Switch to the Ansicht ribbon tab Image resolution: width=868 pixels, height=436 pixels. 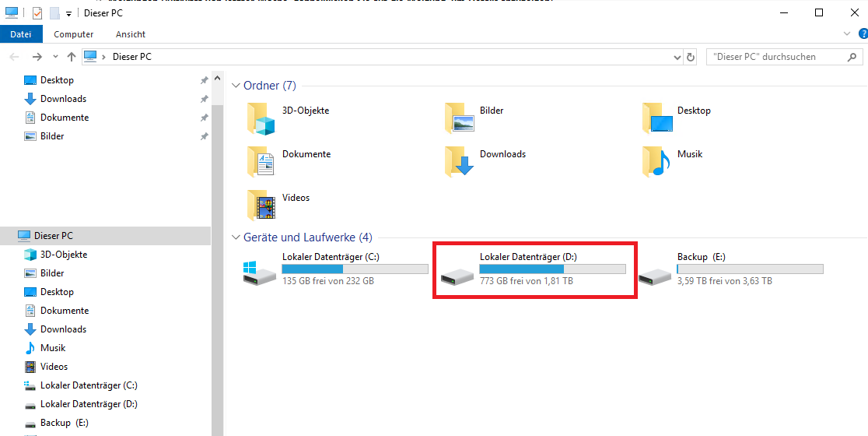(x=131, y=34)
